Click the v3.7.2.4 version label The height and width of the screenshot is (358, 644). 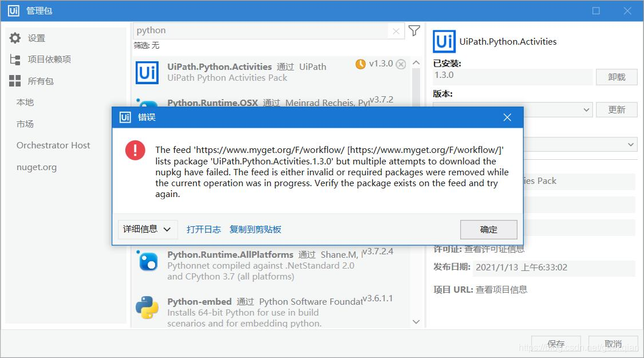click(x=378, y=251)
